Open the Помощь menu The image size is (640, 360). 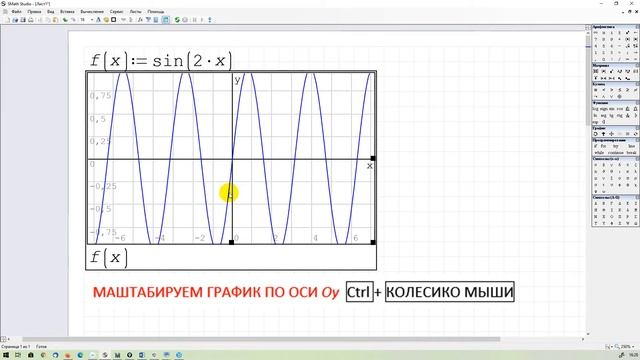pos(156,11)
